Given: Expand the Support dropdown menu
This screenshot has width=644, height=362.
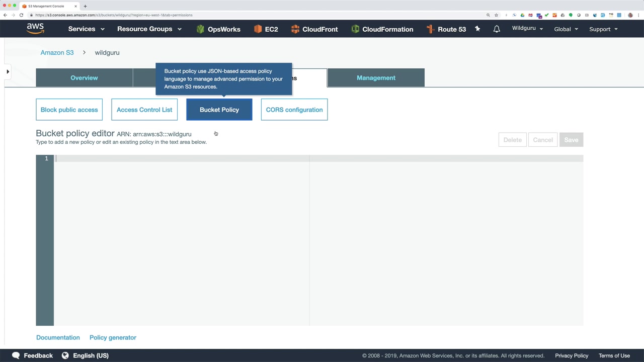Looking at the screenshot, I should coord(603,29).
